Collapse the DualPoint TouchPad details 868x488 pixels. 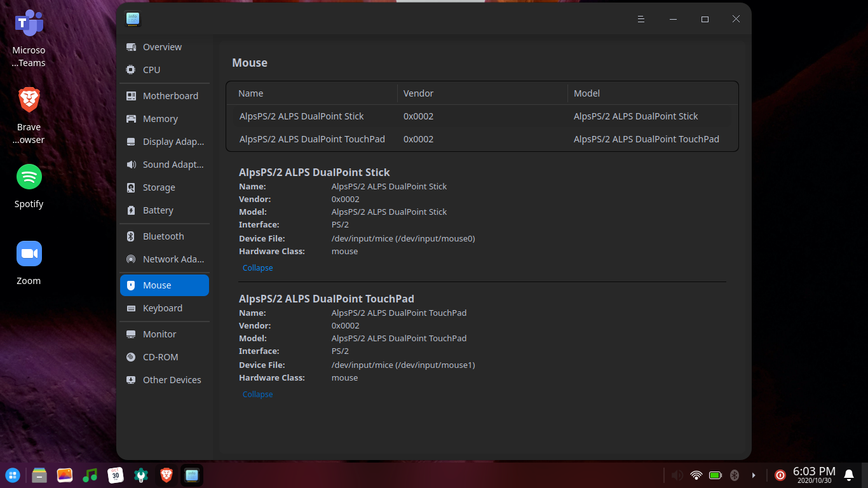pyautogui.click(x=257, y=394)
